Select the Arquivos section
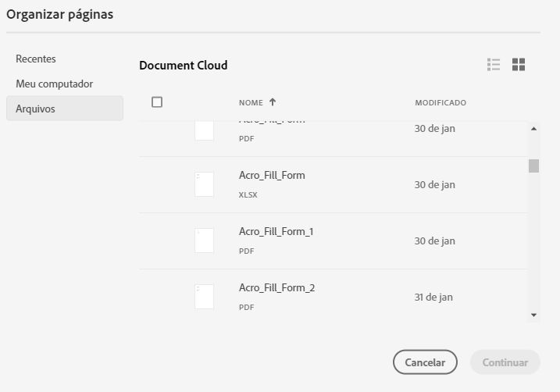Screen dimensions: 560x392 65,109
